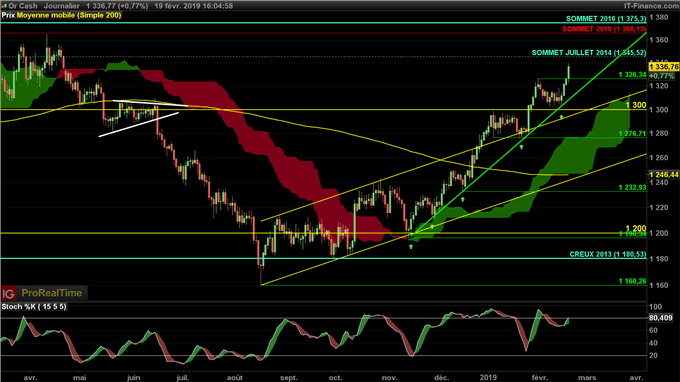Click the mai label on time axis
The width and height of the screenshot is (680, 382).
pyautogui.click(x=80, y=378)
